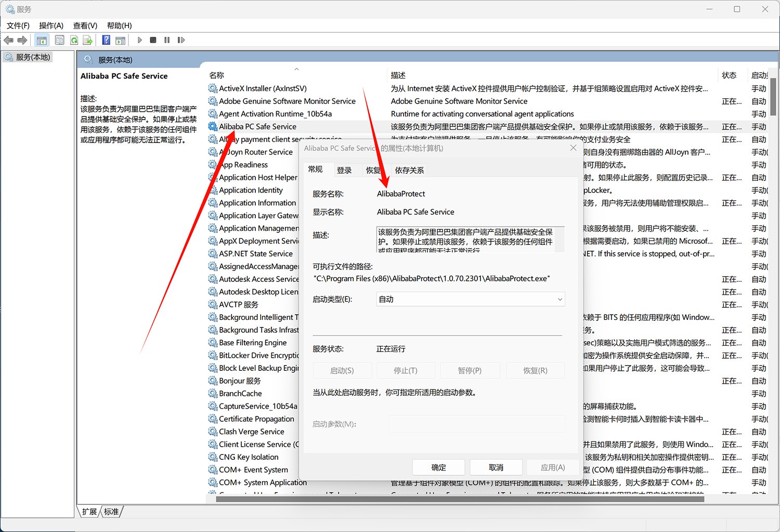Screen dimensions: 780x532
Task: Click the 启动参数(M) input field
Action: 477,424
